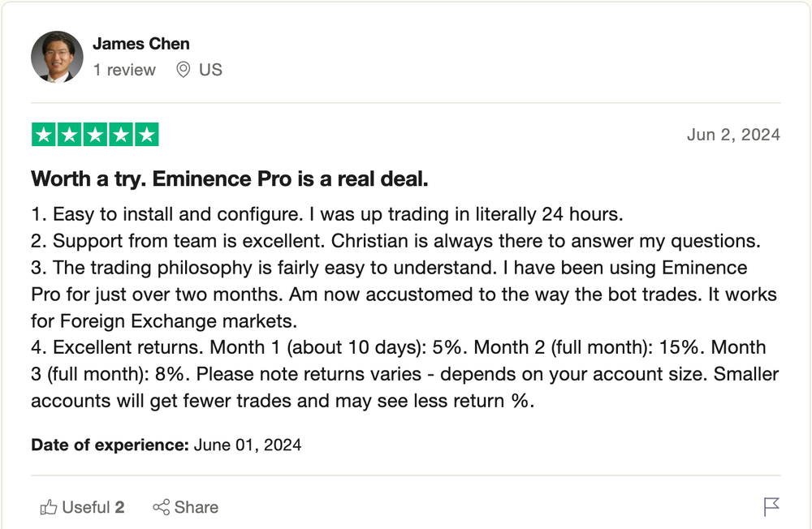Mark the review as Useful
This screenshot has width=812, height=529.
[82, 507]
